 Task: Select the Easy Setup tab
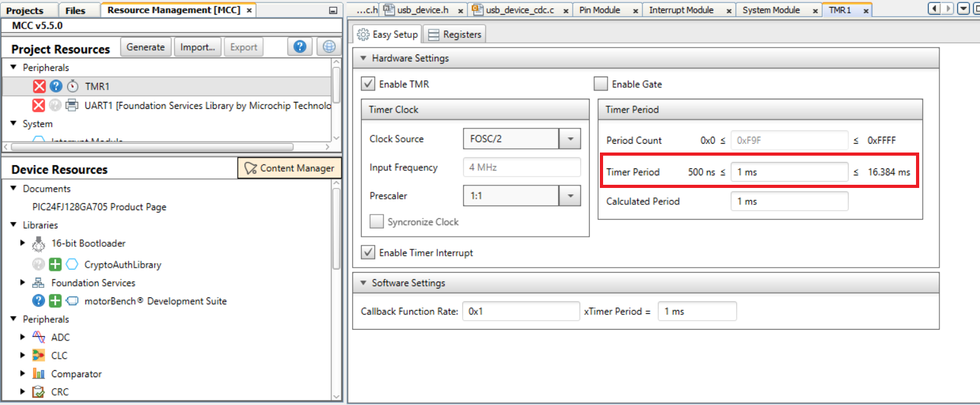click(x=387, y=34)
